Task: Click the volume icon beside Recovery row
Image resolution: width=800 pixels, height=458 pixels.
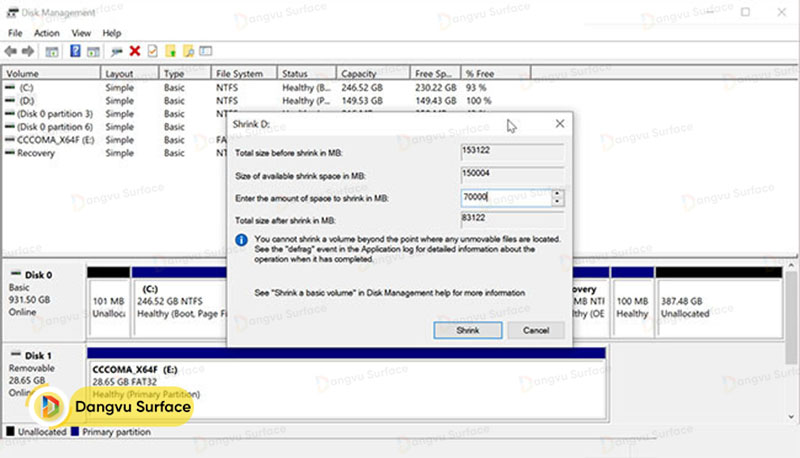Action: click(10, 152)
